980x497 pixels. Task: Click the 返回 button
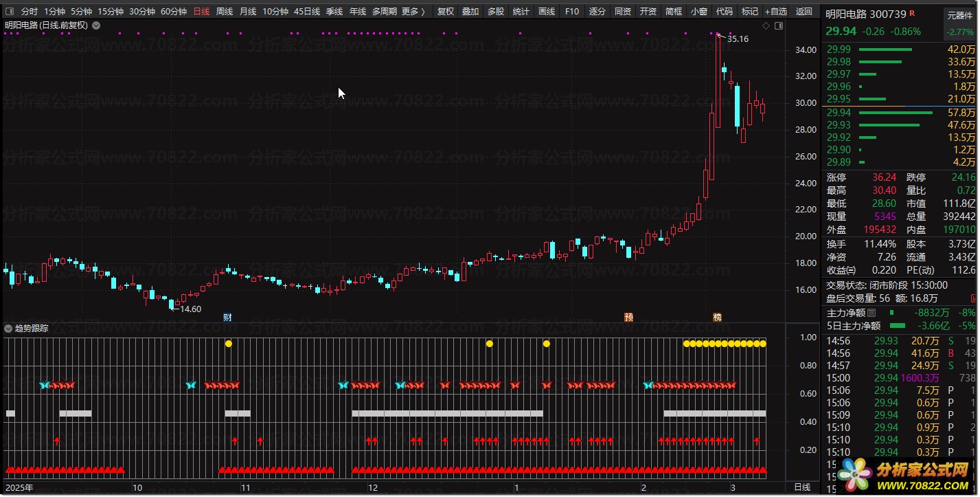[x=804, y=12]
